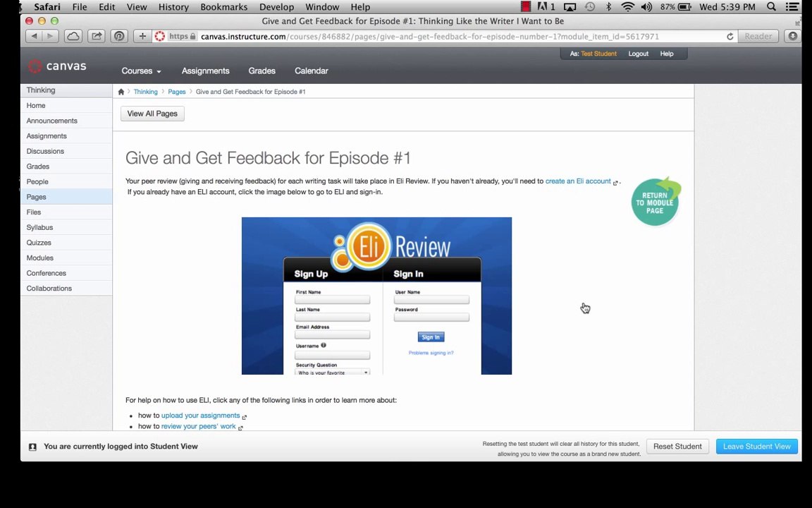Click the home icon in the breadcrumb
This screenshot has width=812, height=508.
pos(121,92)
